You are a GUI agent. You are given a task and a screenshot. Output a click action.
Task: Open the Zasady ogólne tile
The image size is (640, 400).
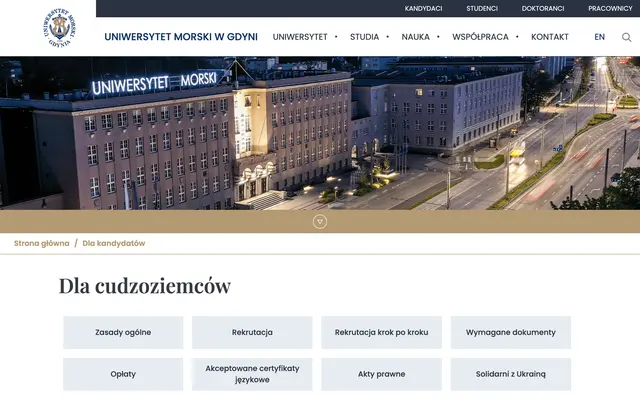123,332
